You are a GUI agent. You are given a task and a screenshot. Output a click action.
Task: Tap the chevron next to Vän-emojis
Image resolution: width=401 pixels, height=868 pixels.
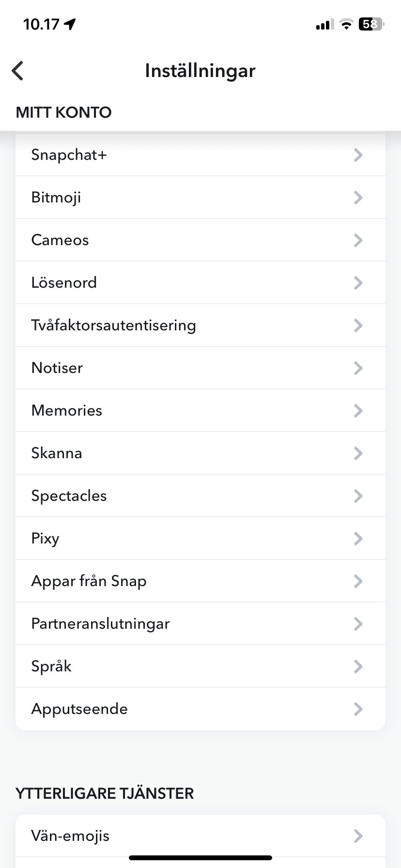358,836
